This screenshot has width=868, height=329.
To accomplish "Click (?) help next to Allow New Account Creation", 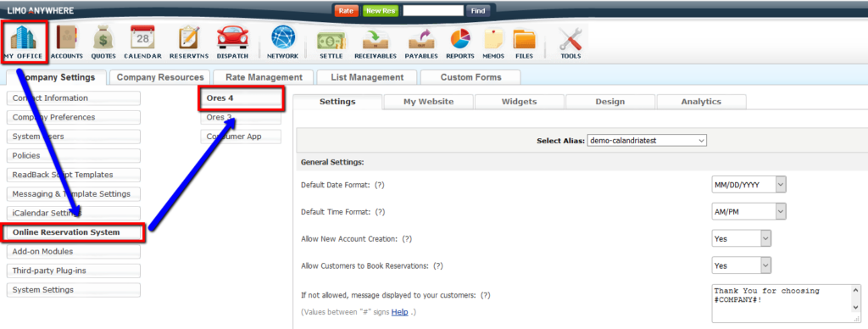I will point(407,239).
